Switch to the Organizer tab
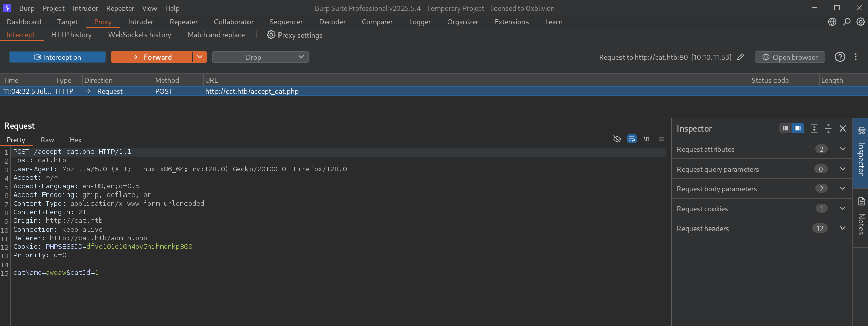Viewport: 868px width, 326px height. (x=462, y=22)
